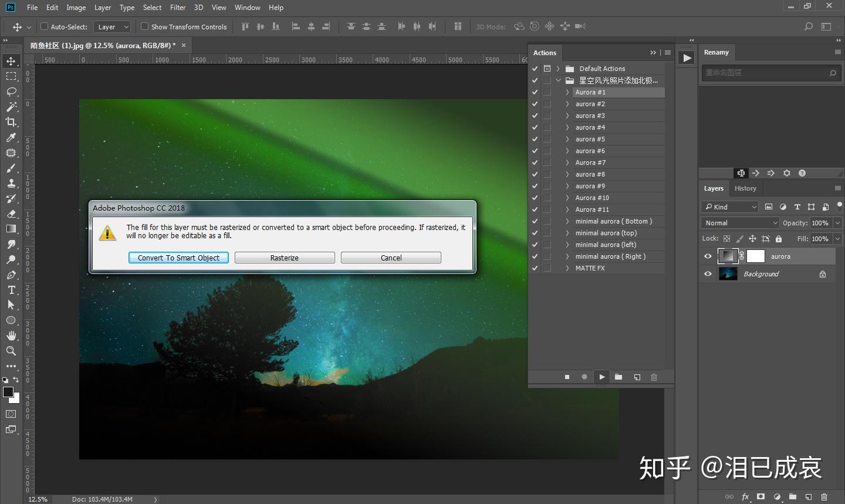
Task: Open the Window menu
Action: coord(247,8)
